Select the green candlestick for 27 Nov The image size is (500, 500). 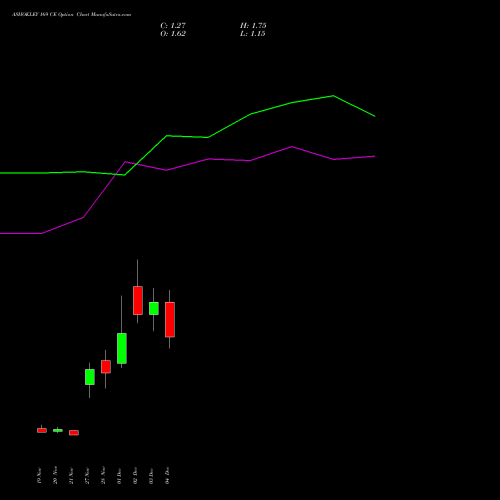pyautogui.click(x=90, y=377)
